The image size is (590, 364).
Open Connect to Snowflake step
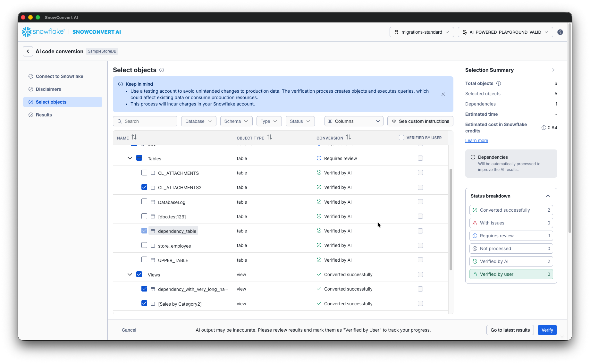tap(59, 76)
